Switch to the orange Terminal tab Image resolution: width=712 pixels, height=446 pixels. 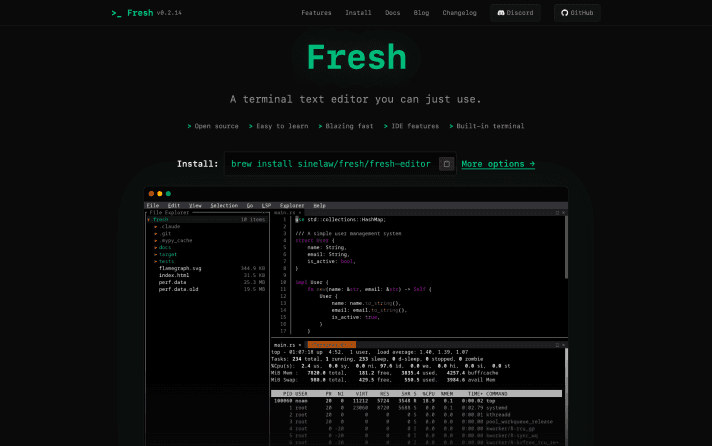click(x=331, y=345)
